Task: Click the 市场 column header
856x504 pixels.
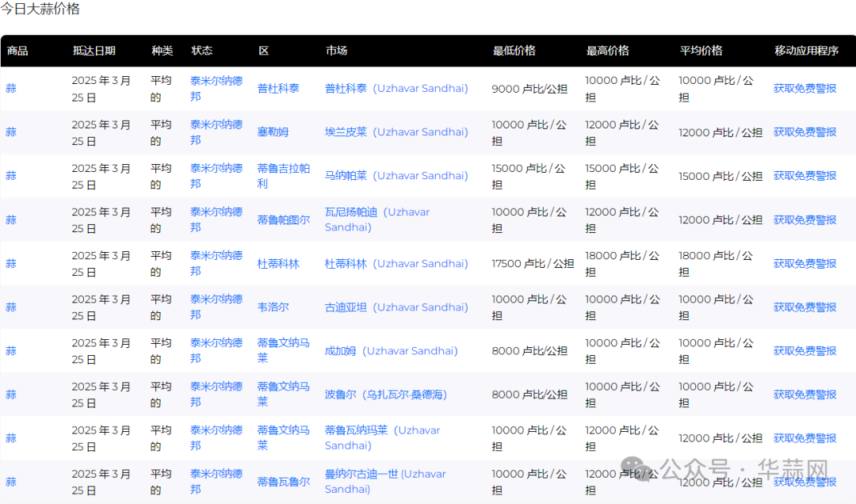Action: pyautogui.click(x=336, y=51)
